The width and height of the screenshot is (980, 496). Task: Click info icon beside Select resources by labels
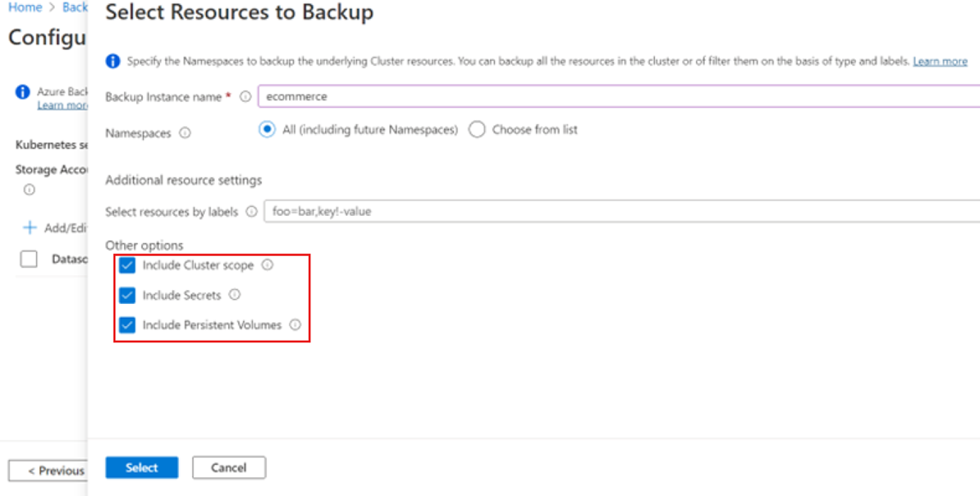coord(251,212)
